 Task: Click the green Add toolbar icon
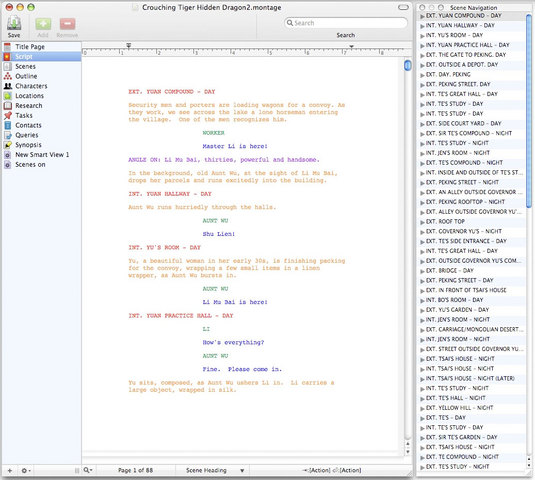(x=43, y=24)
